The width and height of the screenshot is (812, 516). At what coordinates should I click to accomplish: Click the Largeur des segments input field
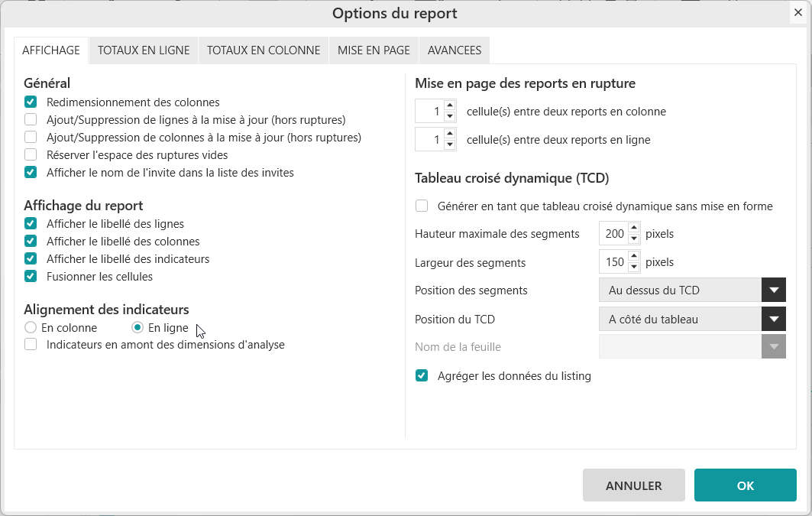click(613, 262)
